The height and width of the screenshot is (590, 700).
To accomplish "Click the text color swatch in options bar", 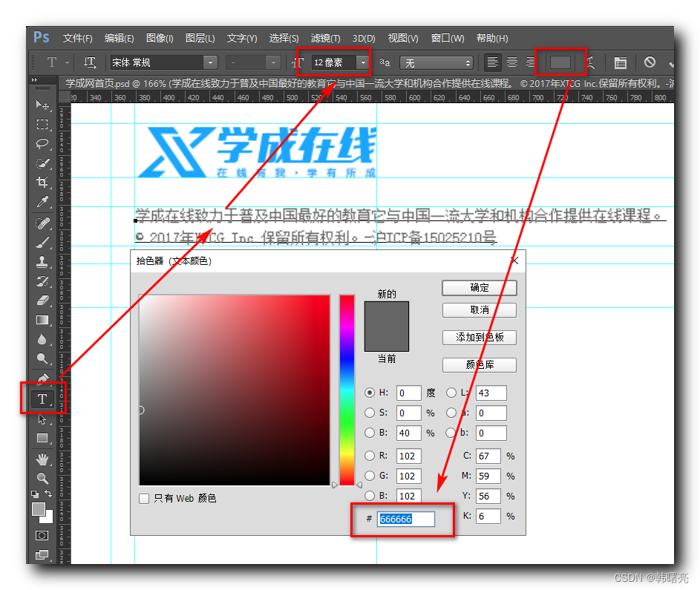I will click(560, 62).
